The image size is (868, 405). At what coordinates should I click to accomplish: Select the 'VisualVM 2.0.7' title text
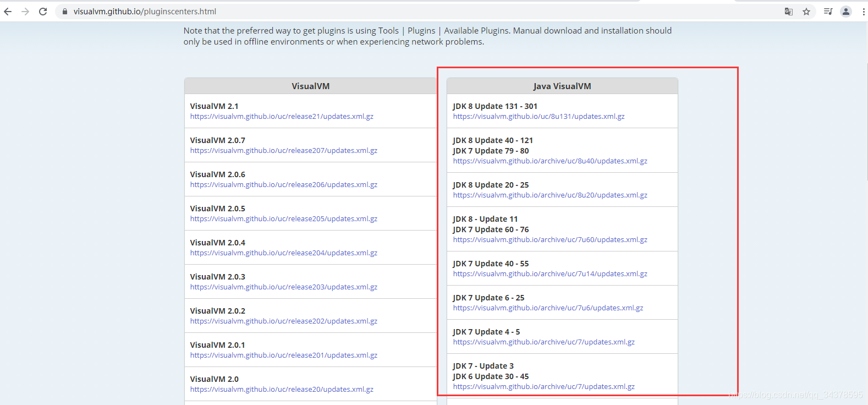tap(218, 140)
